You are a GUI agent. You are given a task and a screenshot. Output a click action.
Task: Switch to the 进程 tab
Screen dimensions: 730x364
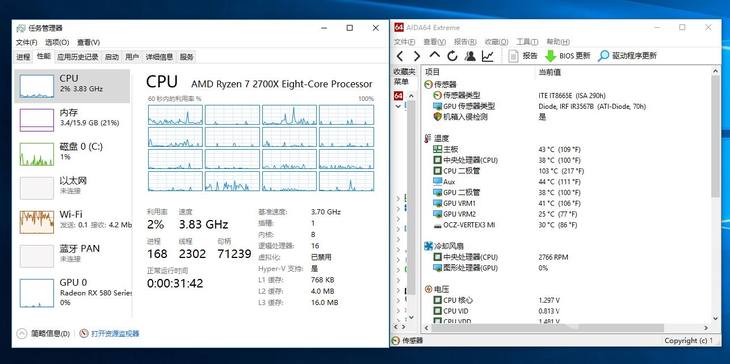pyautogui.click(x=23, y=57)
